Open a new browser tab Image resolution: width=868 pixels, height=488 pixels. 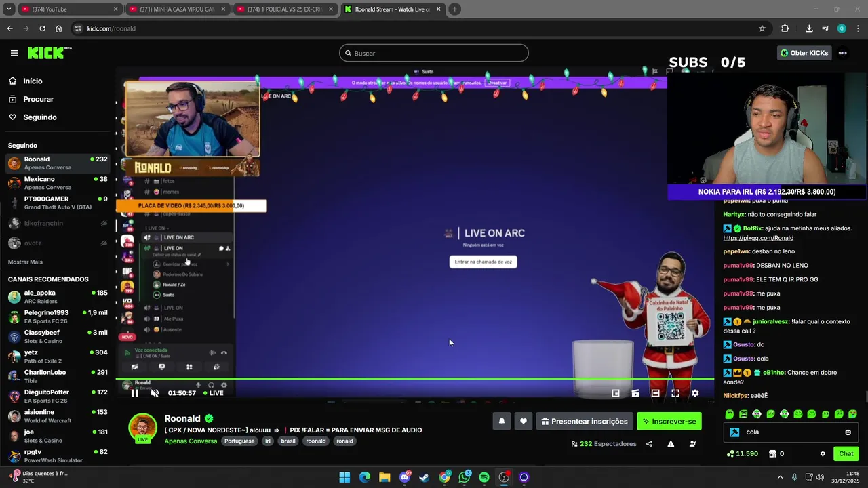click(455, 9)
